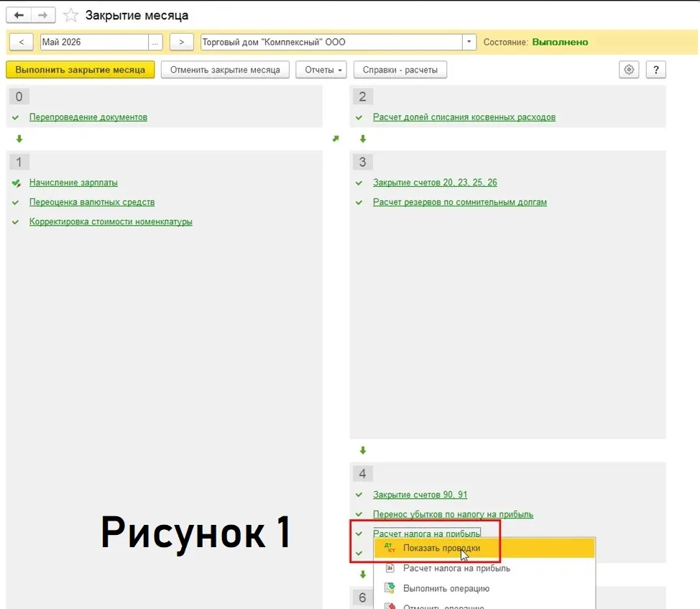Open Закрытие счетов 20, 23, 25, 26
The width and height of the screenshot is (700, 609).
(x=435, y=182)
